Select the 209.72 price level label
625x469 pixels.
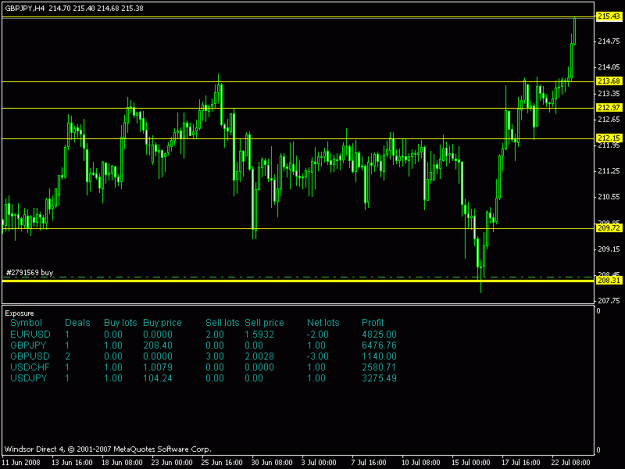(609, 228)
